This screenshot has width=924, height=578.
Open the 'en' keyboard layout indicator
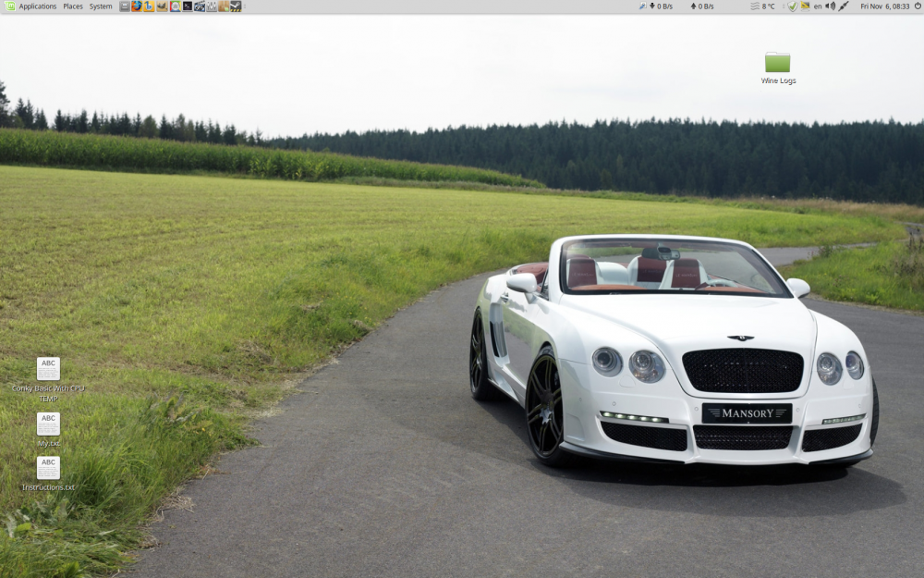click(818, 6)
